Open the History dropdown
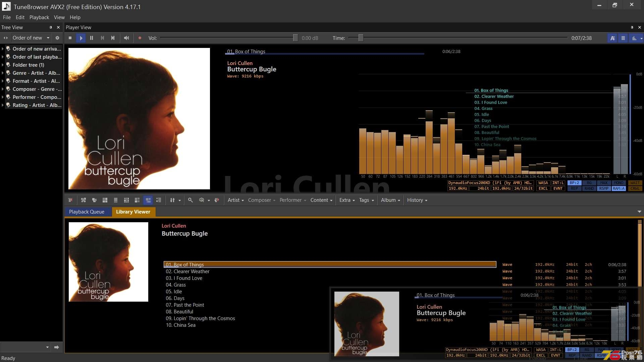644x362 pixels. pos(417,200)
